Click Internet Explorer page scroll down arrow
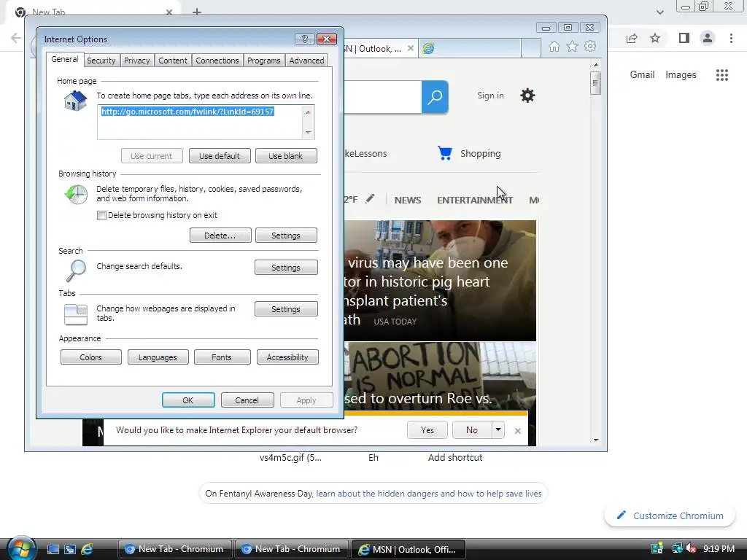747x560 pixels. pos(596,440)
